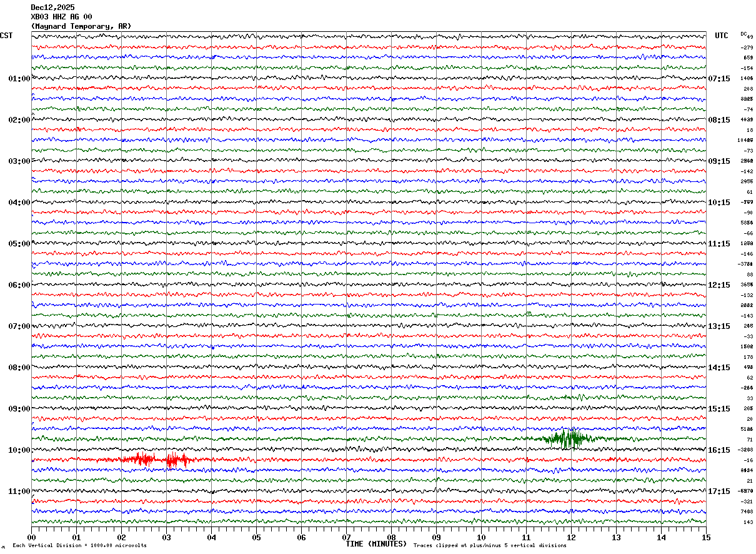This screenshot has height=554, width=756.
Task: Select the station code XB03 HHZ AG 00
Action: (x=61, y=17)
